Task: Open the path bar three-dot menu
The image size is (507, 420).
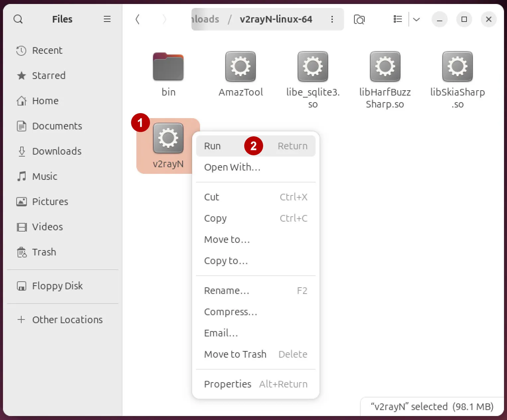Action: pyautogui.click(x=332, y=19)
